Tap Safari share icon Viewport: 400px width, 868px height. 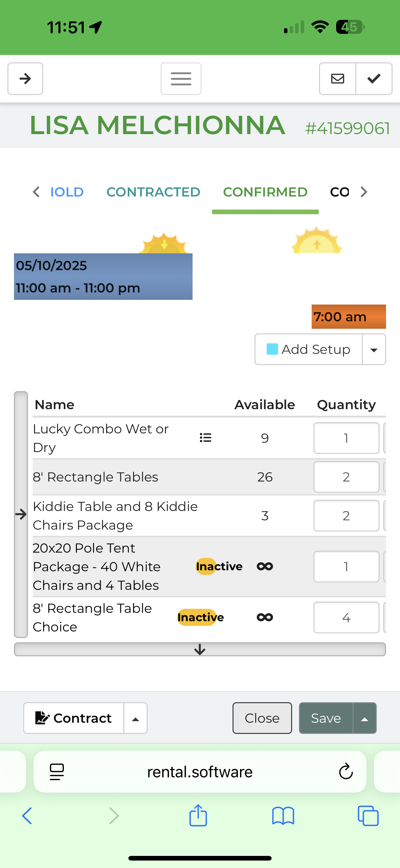click(198, 816)
